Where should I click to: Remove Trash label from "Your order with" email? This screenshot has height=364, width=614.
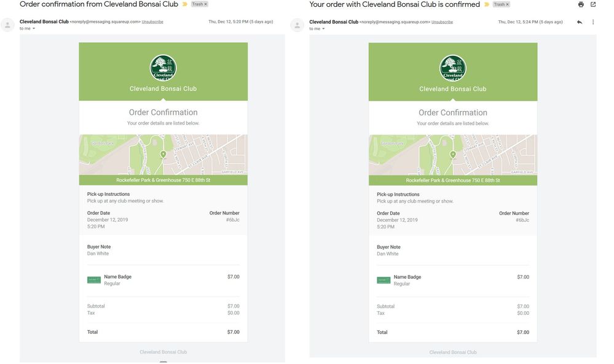pyautogui.click(x=508, y=4)
